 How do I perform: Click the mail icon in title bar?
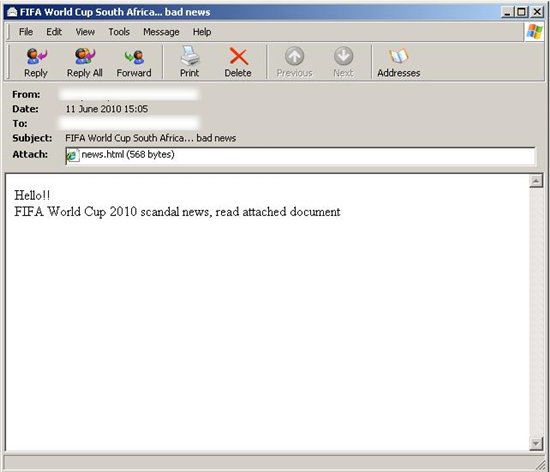click(12, 12)
